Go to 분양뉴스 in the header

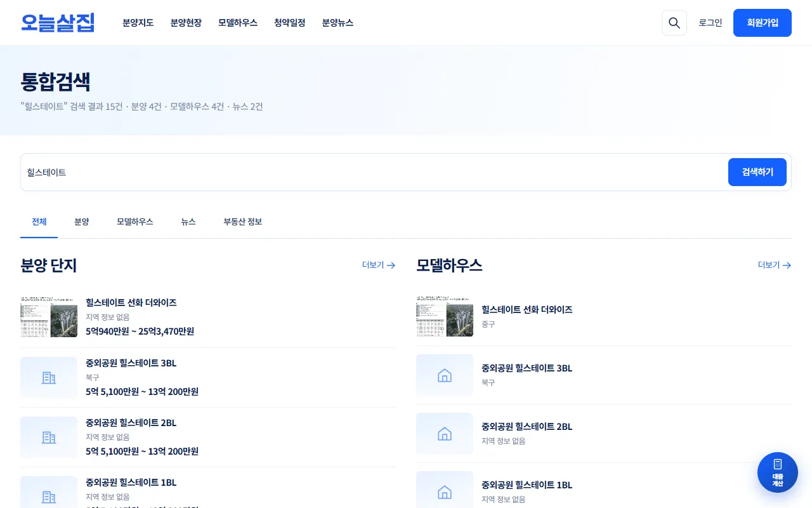tap(337, 23)
